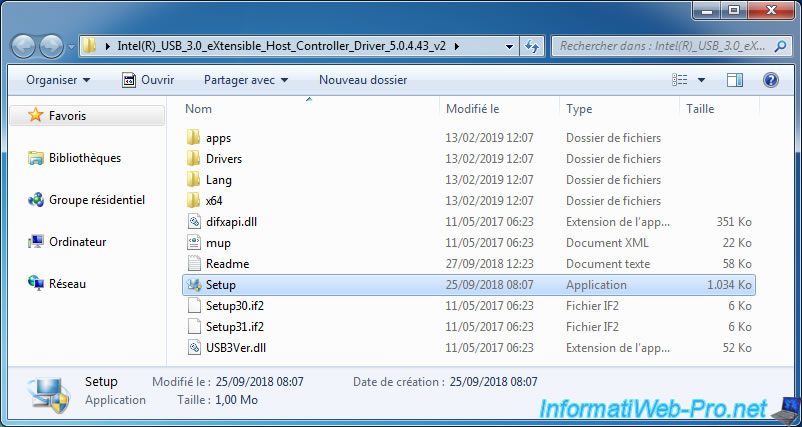
Task: Open the Help question mark icon
Action: pos(771,80)
